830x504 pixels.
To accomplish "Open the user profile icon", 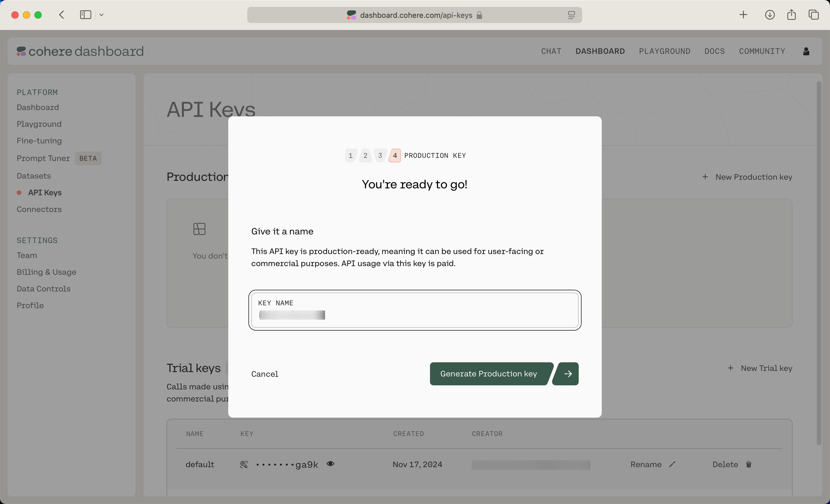I will coord(806,51).
